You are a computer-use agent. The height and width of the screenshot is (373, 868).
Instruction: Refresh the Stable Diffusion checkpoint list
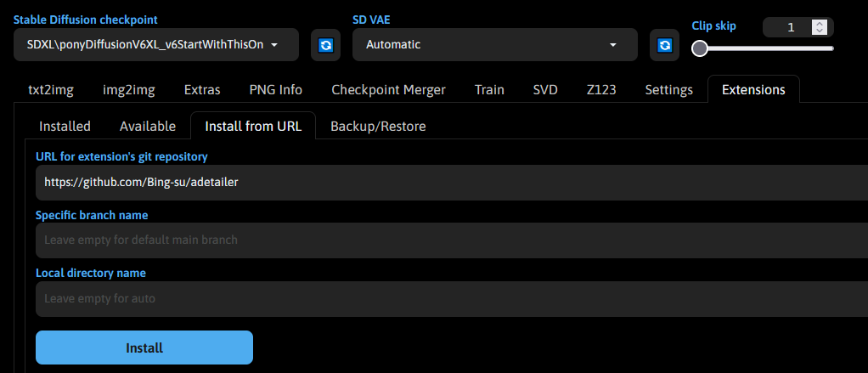click(x=325, y=45)
